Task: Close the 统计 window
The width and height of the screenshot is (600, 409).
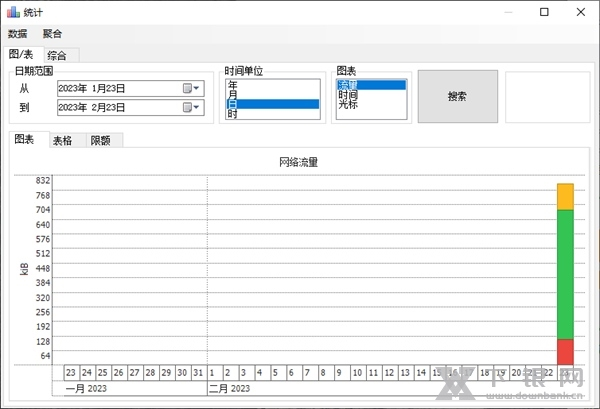Action: (581, 12)
